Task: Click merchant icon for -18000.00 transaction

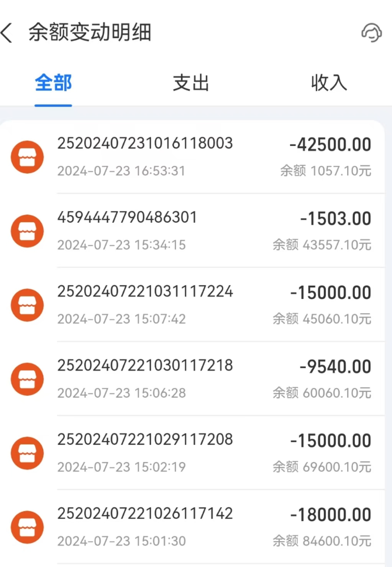Action: pos(27,527)
